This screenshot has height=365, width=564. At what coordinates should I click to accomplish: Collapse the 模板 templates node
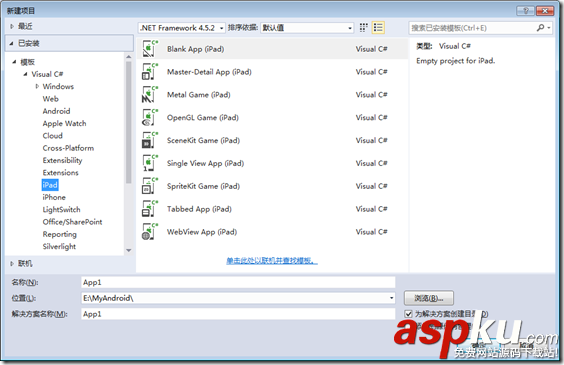(14, 62)
